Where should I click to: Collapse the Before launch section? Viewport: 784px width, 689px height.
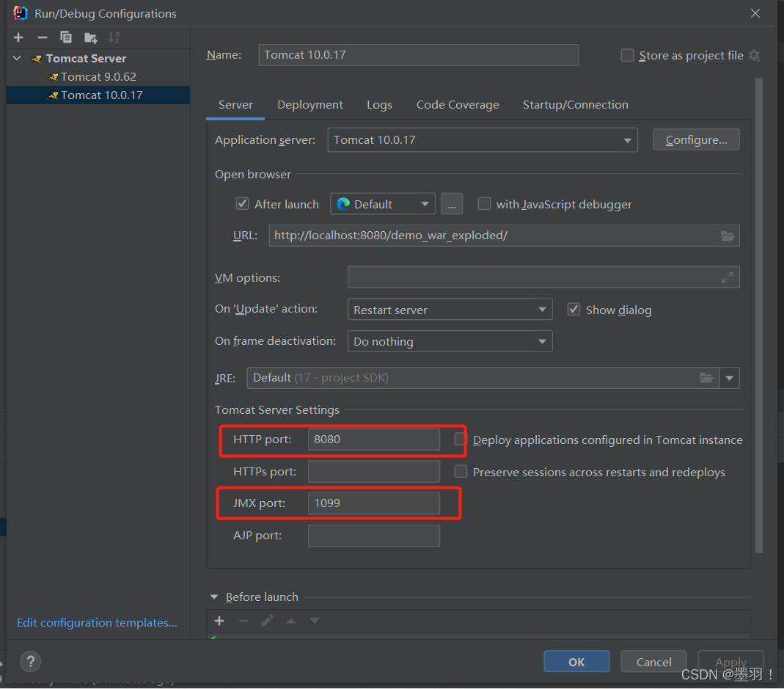(x=214, y=597)
